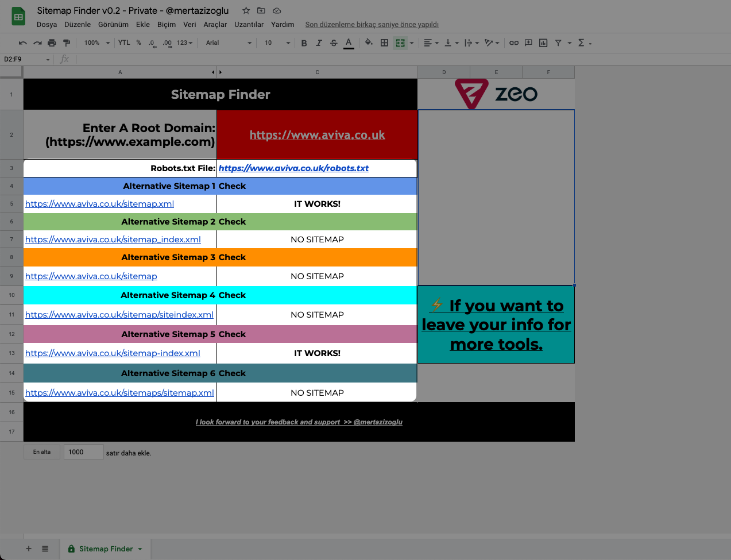Open the Veri menu
Viewport: 731px width, 560px height.
189,25
